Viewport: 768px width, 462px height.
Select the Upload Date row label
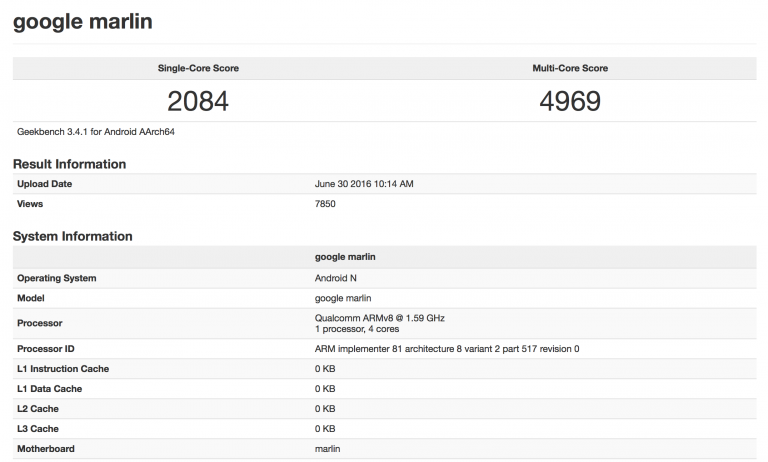[x=45, y=184]
